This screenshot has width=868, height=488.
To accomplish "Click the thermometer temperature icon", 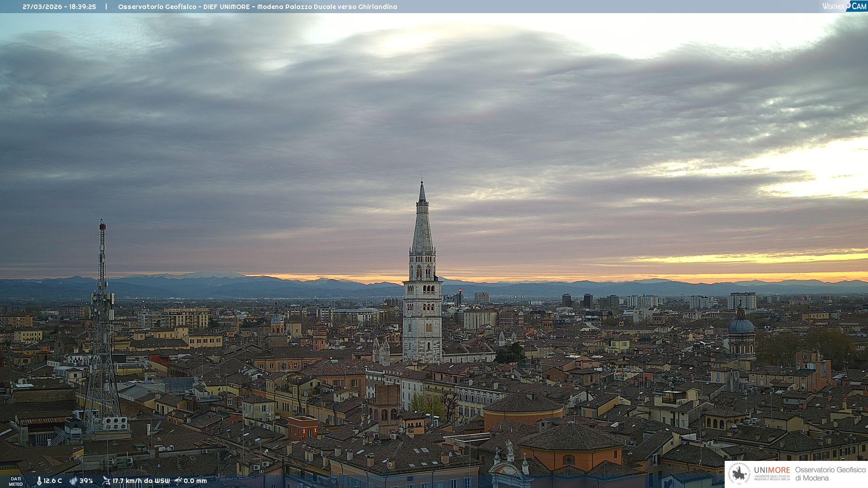I will click(39, 481).
